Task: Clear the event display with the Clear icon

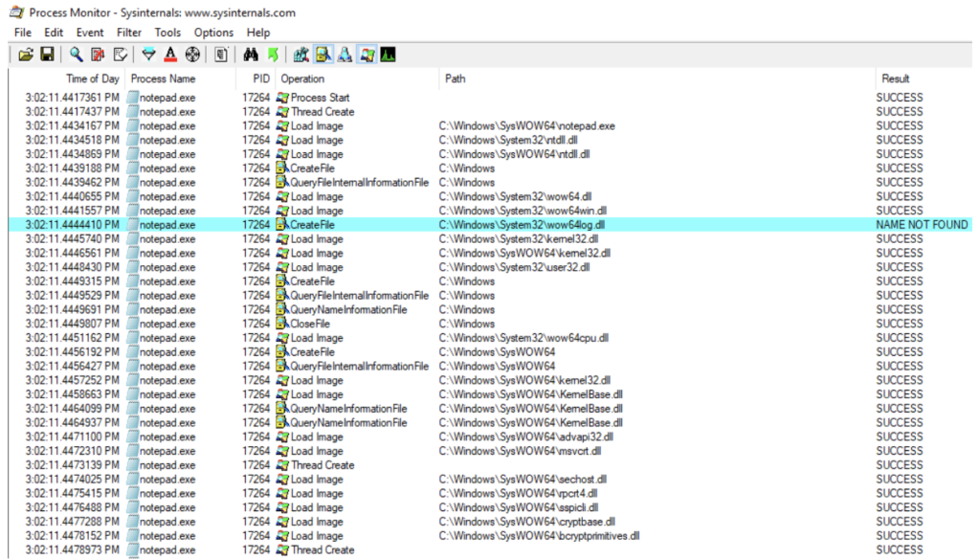Action: tap(121, 55)
